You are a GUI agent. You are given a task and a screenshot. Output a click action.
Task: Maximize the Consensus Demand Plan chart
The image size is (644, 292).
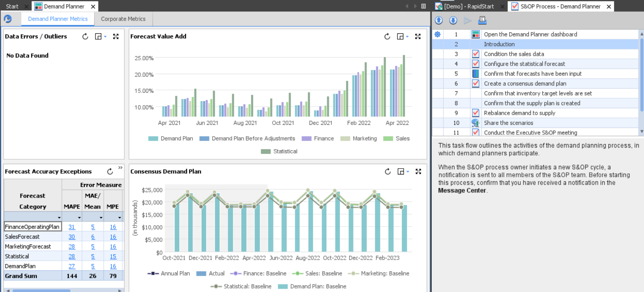pyautogui.click(x=418, y=171)
